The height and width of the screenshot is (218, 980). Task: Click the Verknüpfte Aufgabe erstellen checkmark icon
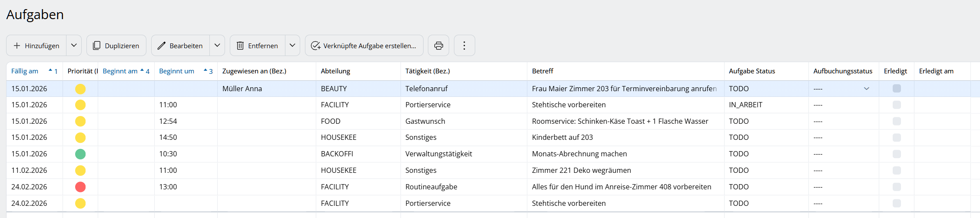315,46
